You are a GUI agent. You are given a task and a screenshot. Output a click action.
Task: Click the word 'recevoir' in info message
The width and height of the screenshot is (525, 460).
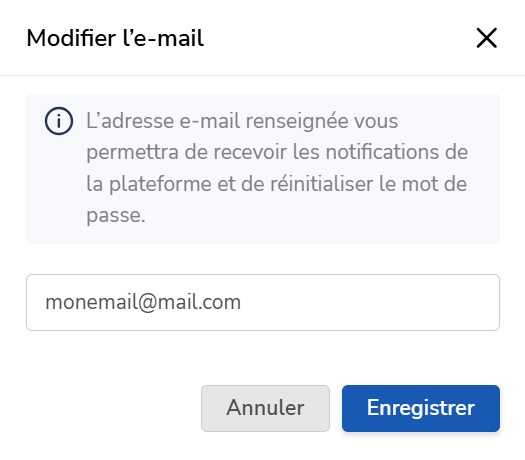tap(250, 152)
